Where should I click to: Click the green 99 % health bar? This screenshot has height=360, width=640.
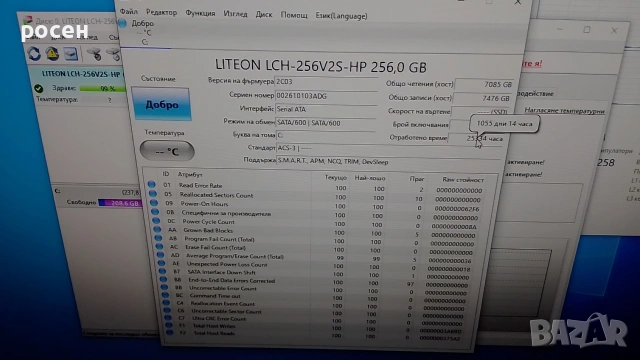(102, 88)
